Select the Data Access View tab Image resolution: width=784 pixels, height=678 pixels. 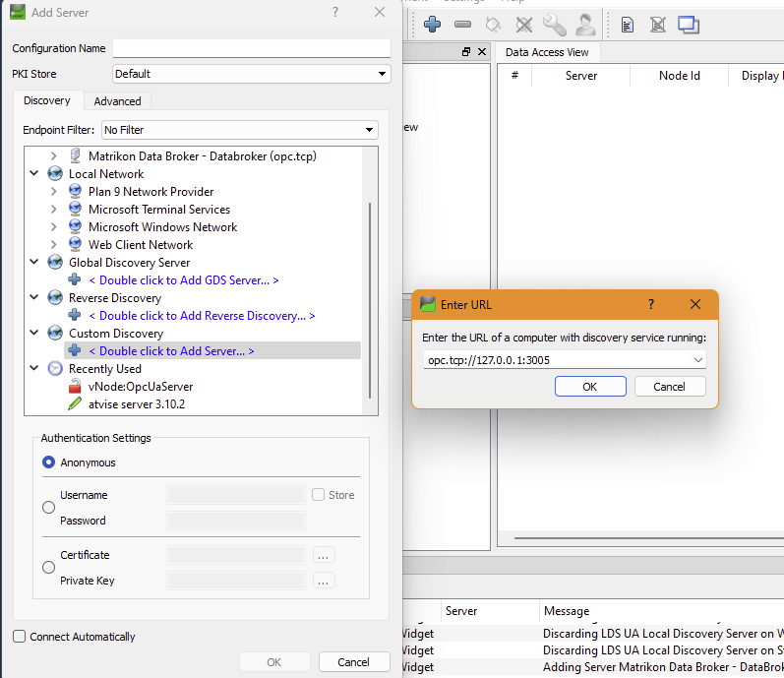pyautogui.click(x=547, y=52)
